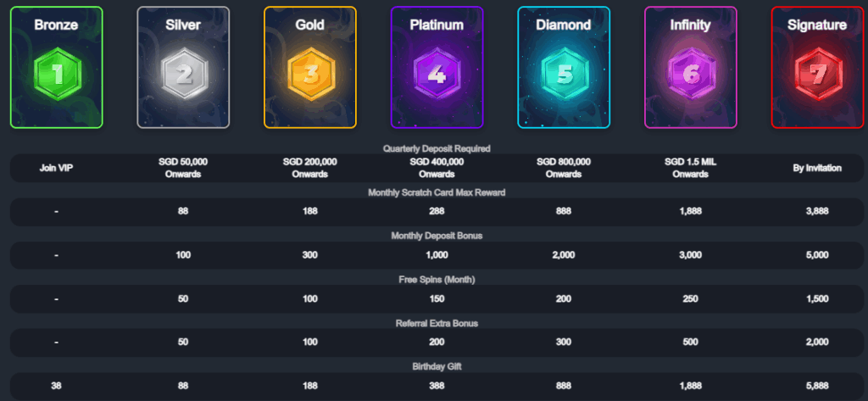868x401 pixels.
Task: Click the green Bronze tier badge
Action: (x=56, y=75)
